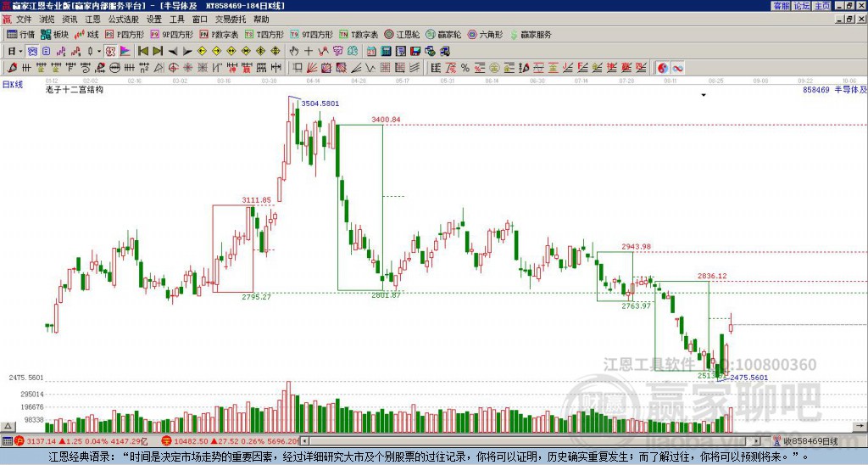Click the 行情 toolbar button

(x=20, y=34)
